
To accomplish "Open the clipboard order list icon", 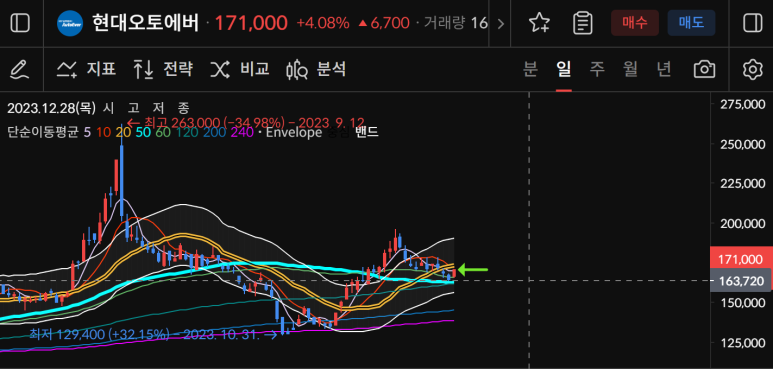I will [583, 23].
